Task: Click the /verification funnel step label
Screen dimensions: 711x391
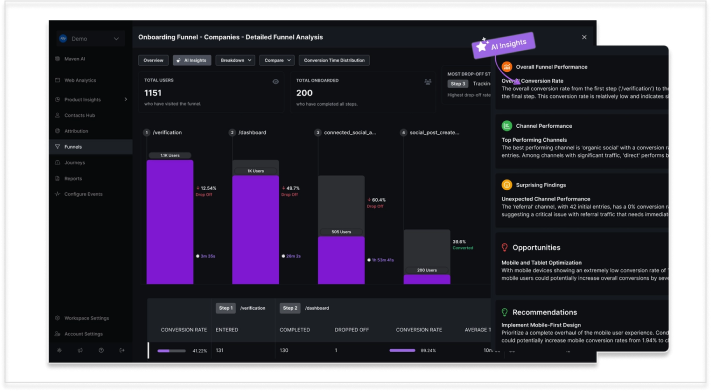Action: point(167,132)
